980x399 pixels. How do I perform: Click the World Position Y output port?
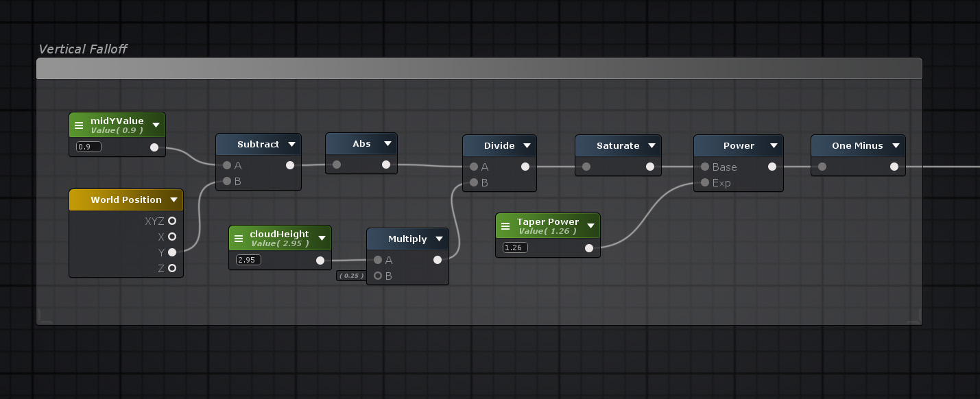[x=172, y=252]
